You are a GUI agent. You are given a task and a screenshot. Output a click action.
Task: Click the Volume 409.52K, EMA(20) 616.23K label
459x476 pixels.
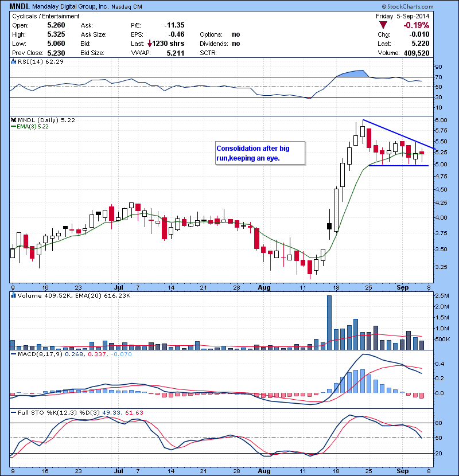74,296
